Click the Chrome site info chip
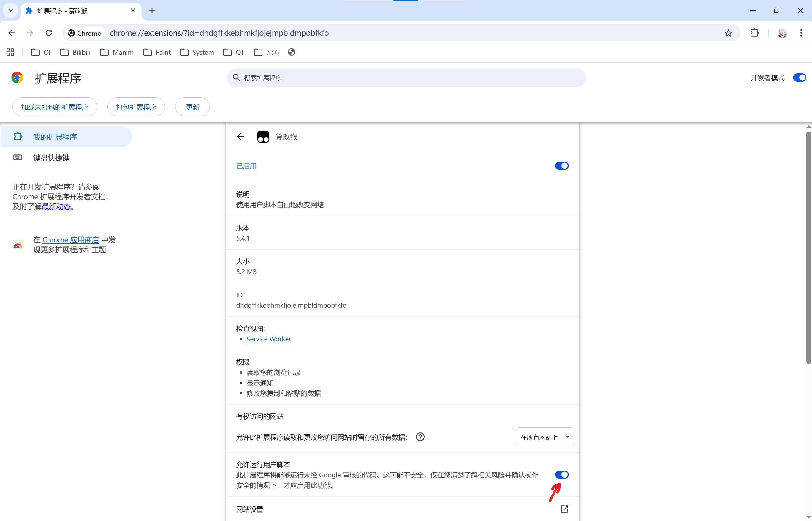 tap(85, 33)
